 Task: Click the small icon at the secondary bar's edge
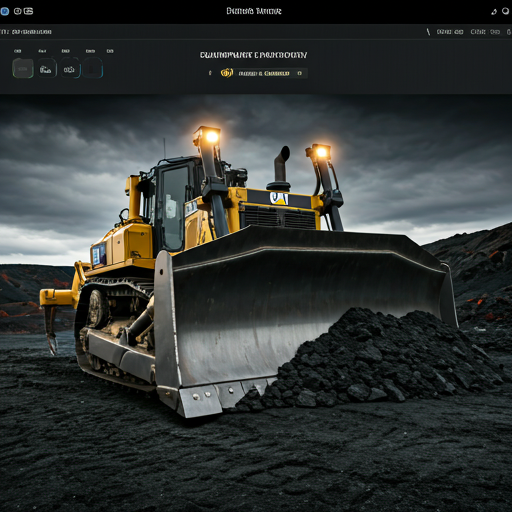coord(509,32)
